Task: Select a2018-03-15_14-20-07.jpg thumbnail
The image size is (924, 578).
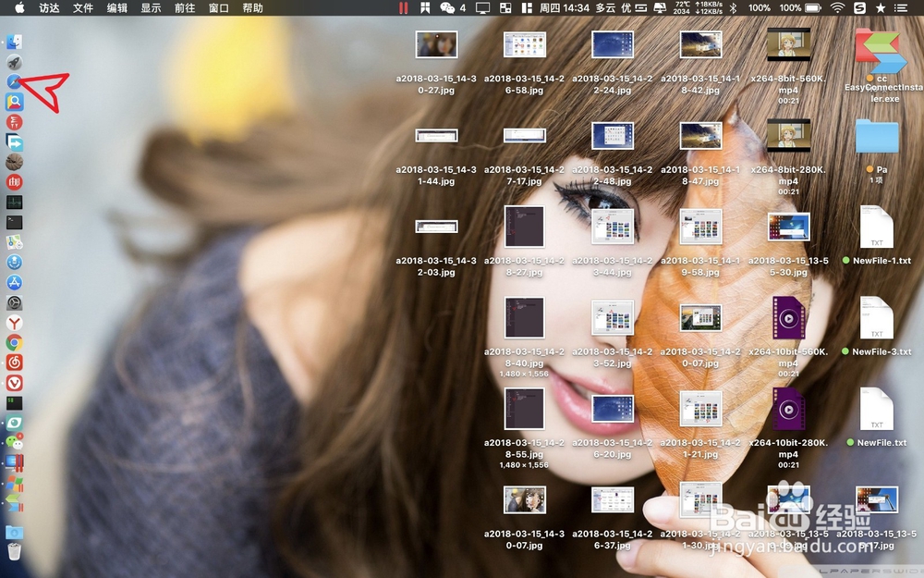Action: tap(700, 317)
